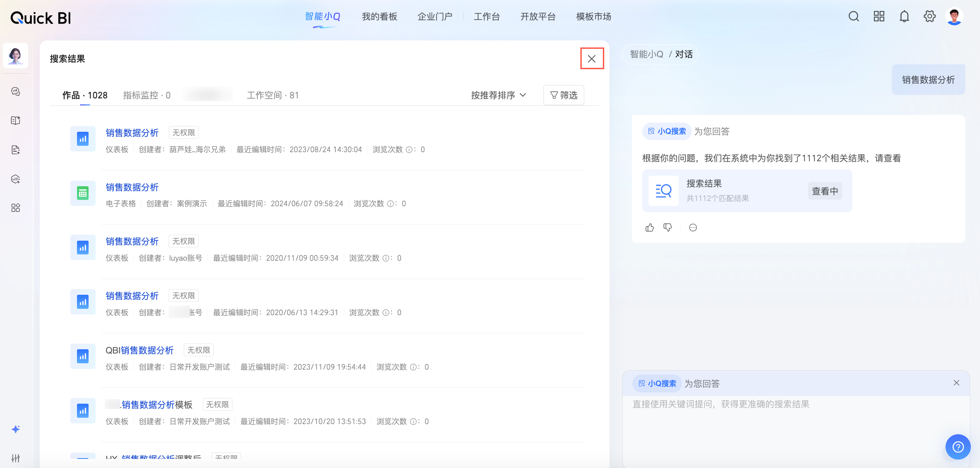The width and height of the screenshot is (980, 468).
Task: Open the 模板市场 menu item
Action: click(x=593, y=17)
